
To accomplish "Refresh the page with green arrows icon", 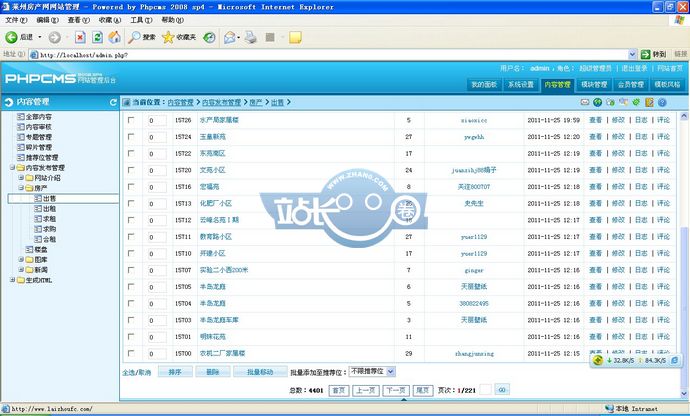I will point(97,37).
